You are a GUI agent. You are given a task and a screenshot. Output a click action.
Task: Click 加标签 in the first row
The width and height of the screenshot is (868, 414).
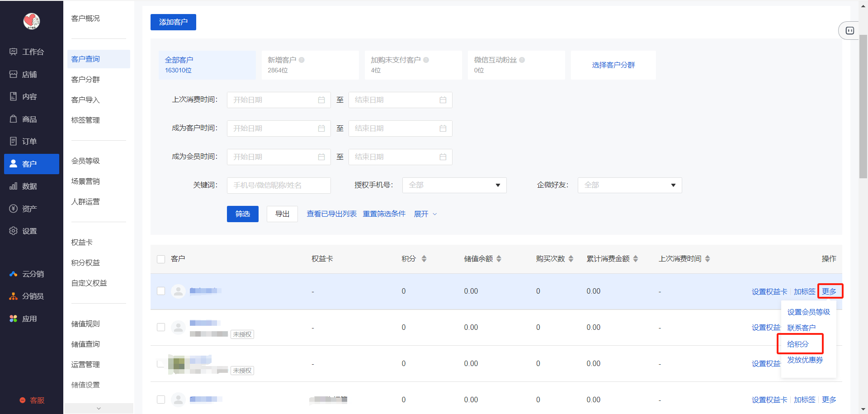[x=805, y=292]
